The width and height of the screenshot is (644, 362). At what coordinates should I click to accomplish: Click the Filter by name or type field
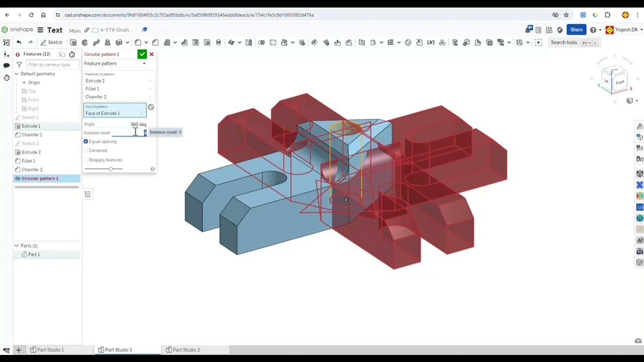(52, 64)
